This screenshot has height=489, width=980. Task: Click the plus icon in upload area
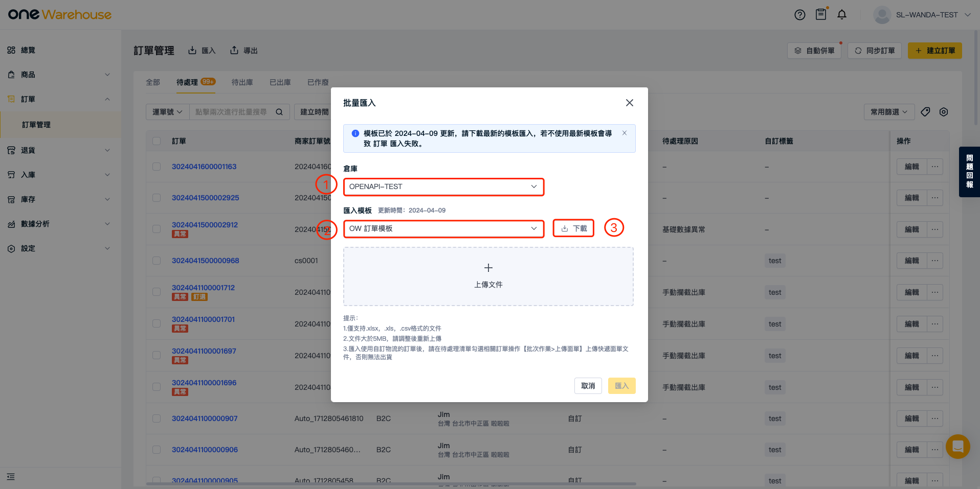[488, 268]
